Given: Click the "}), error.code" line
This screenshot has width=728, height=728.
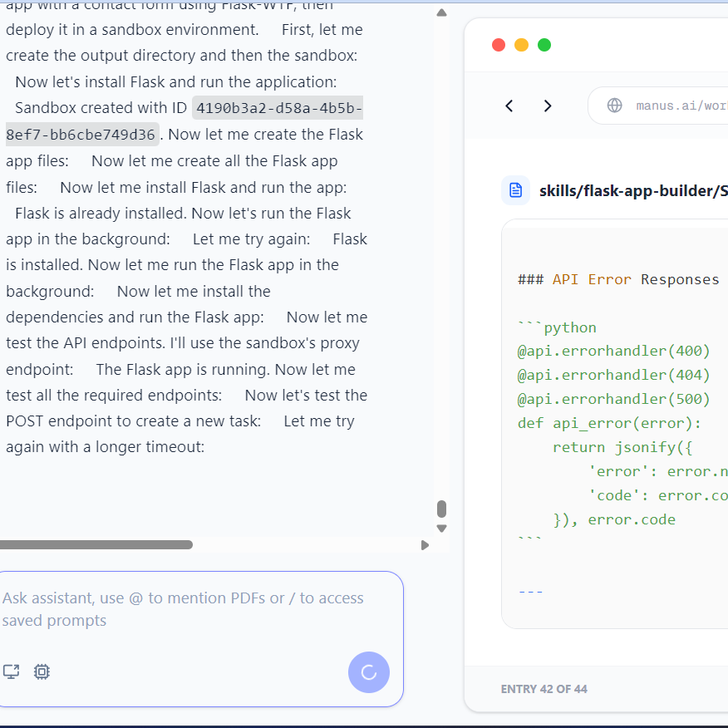Looking at the screenshot, I should (x=614, y=520).
